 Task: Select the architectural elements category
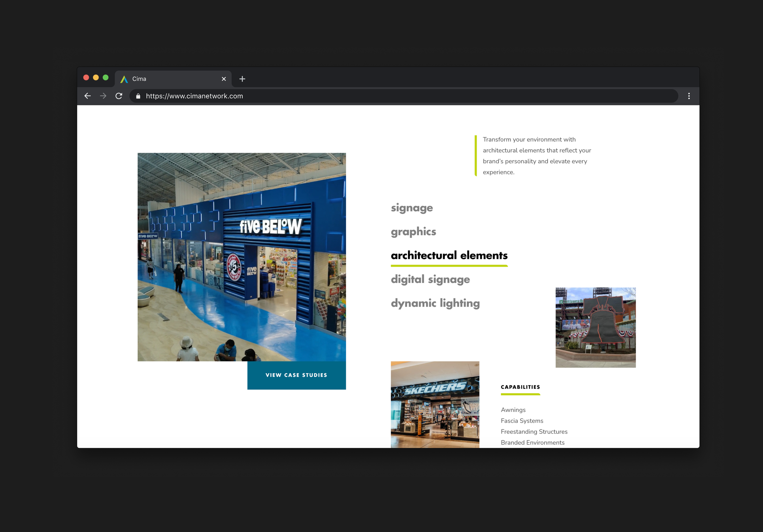click(449, 255)
